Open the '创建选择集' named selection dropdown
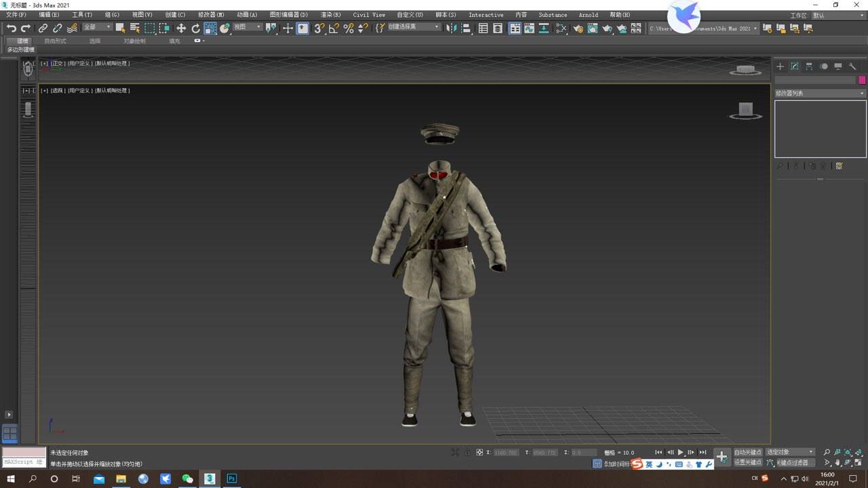The width and height of the screenshot is (868, 488). (x=414, y=27)
